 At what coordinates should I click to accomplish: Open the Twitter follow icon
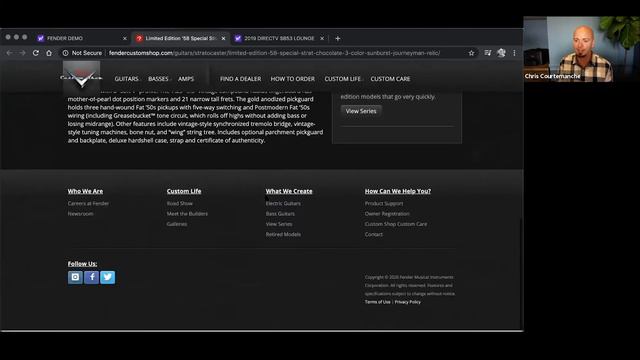click(x=108, y=277)
